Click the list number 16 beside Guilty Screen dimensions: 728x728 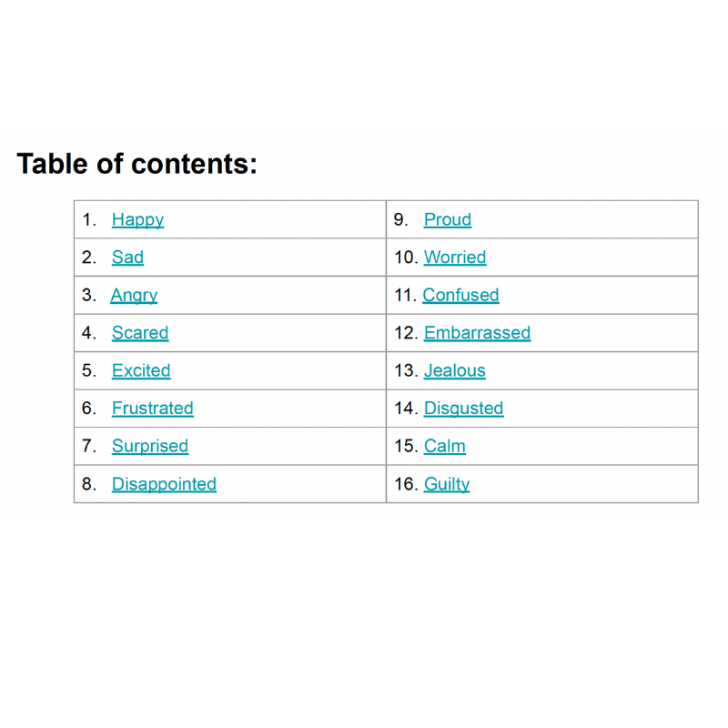(406, 484)
